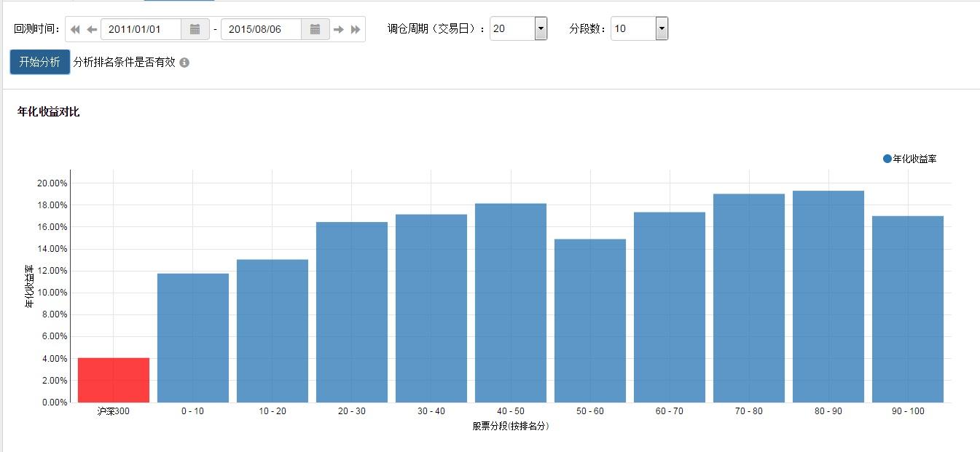The width and height of the screenshot is (980, 452).
Task: Click the info icon beside 分析排名条件是否有效
Action: pyautogui.click(x=184, y=62)
